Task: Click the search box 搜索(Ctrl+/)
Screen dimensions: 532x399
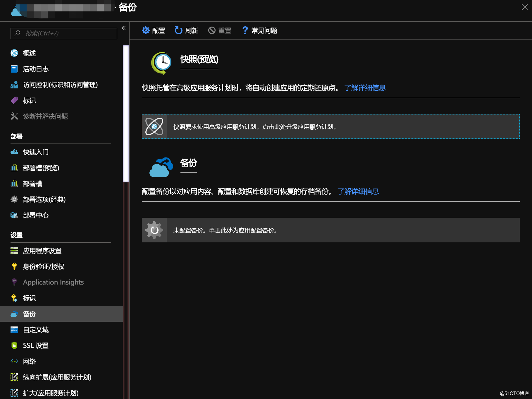Action: click(x=64, y=33)
